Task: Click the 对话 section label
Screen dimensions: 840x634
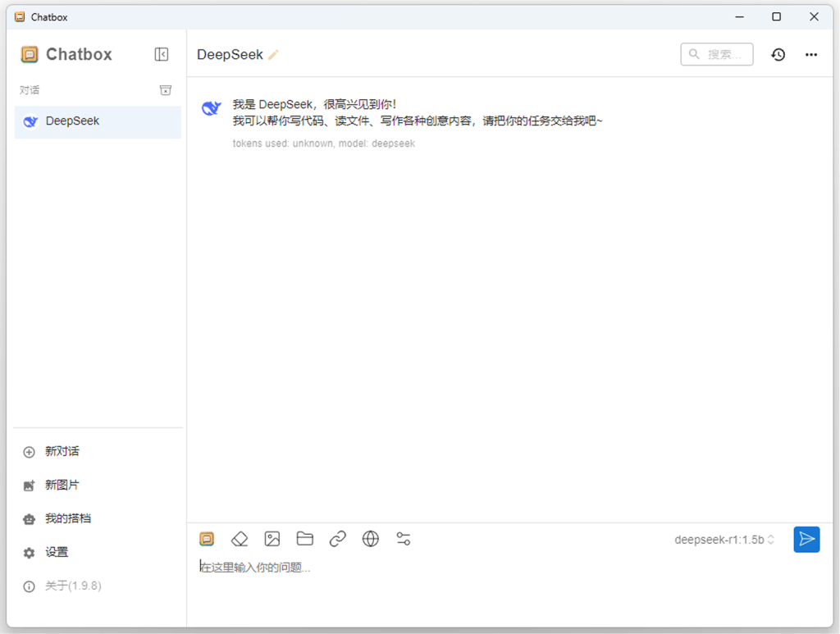Action: coord(30,90)
